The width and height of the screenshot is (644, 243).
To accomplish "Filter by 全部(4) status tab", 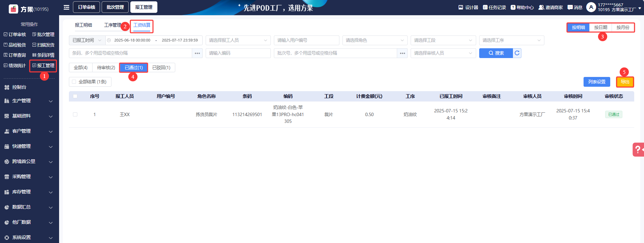I will (81, 67).
